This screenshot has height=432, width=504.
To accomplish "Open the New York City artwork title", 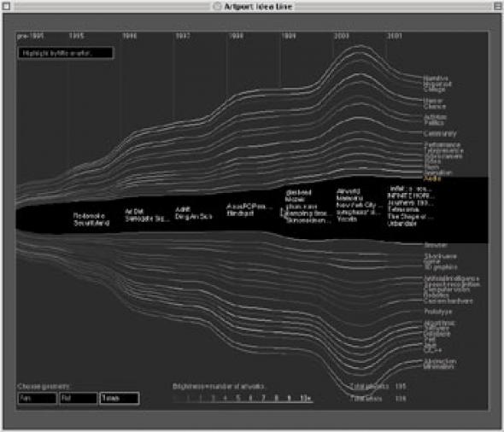I will 356,205.
